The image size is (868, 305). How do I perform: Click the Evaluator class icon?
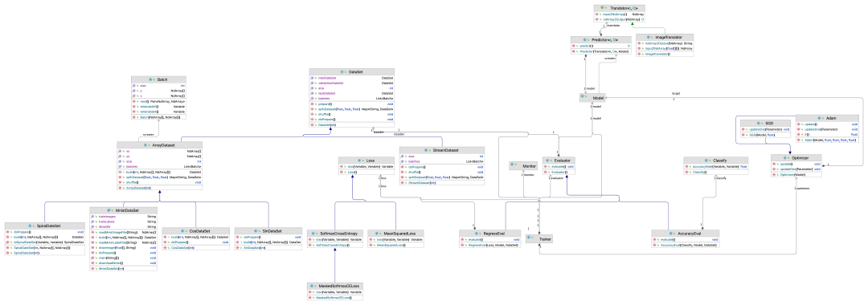coord(547,161)
